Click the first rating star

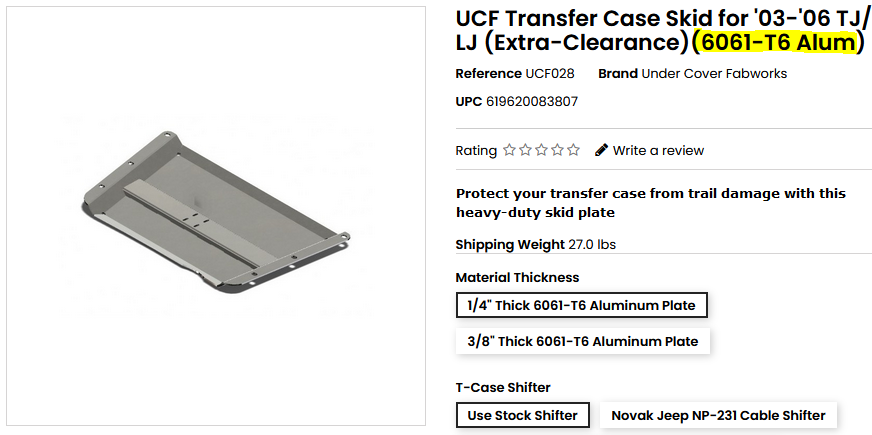(x=509, y=151)
